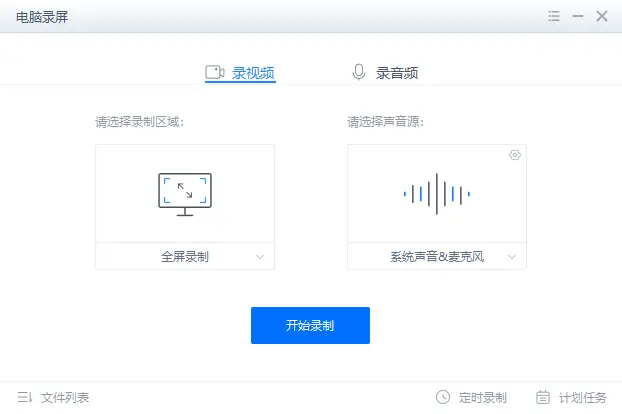The height and width of the screenshot is (414, 622).
Task: Click the 计划任务 calendar icon
Action: 543,397
